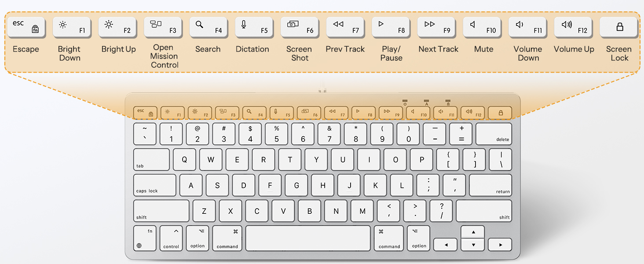644x264 pixels.
Task: Click the right arrow key
Action: [500, 245]
